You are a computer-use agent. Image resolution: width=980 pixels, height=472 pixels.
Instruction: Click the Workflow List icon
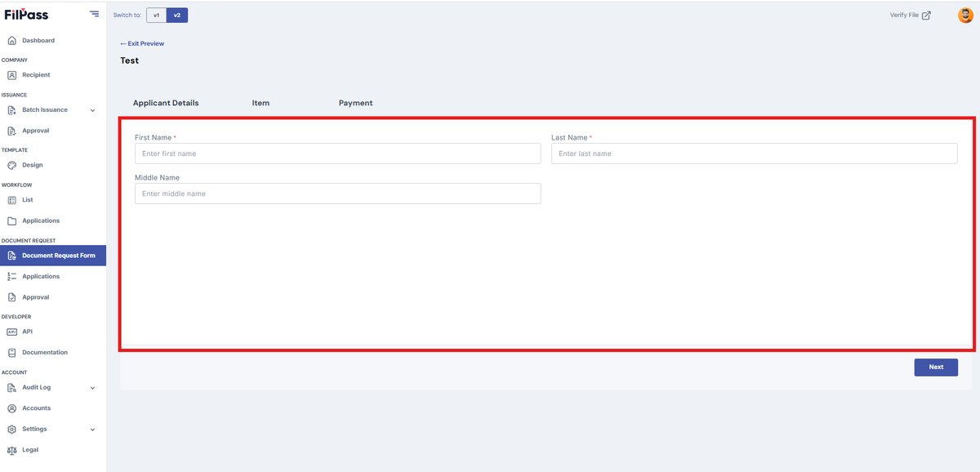(11, 200)
